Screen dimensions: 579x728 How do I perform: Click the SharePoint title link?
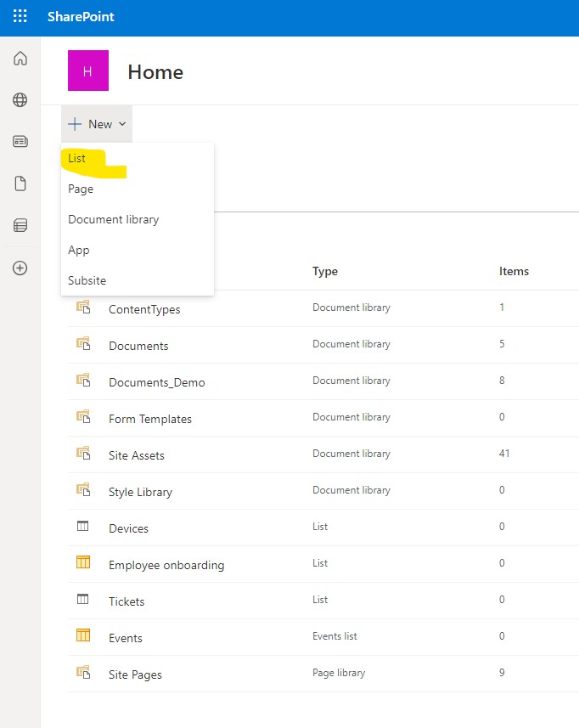pyautogui.click(x=81, y=17)
